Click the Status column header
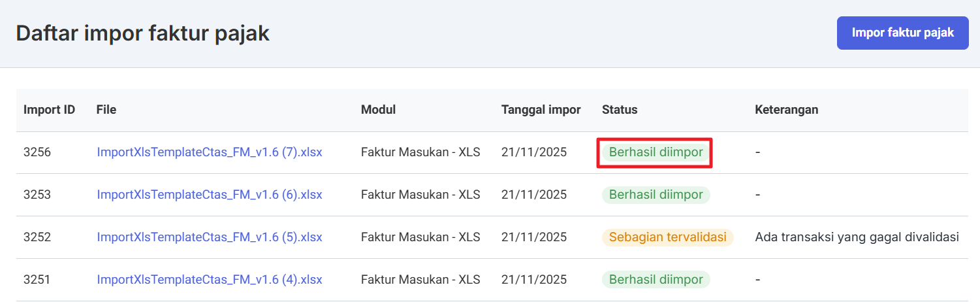The height and width of the screenshot is (302, 980). (620, 110)
